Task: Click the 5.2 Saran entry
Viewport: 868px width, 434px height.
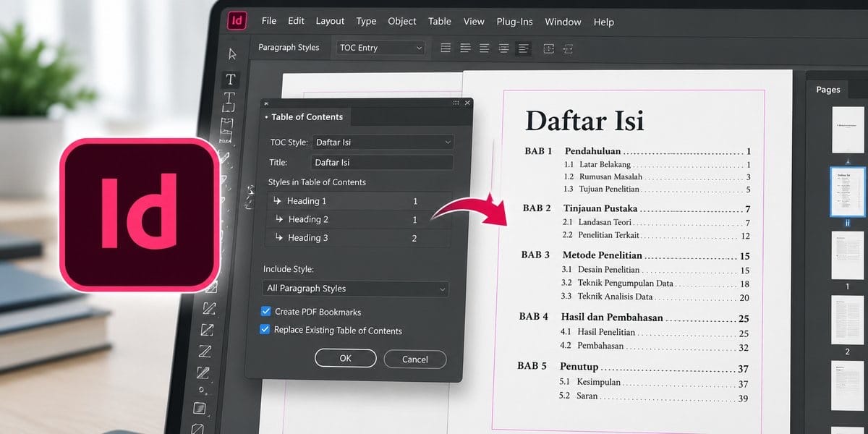Action: click(654, 397)
